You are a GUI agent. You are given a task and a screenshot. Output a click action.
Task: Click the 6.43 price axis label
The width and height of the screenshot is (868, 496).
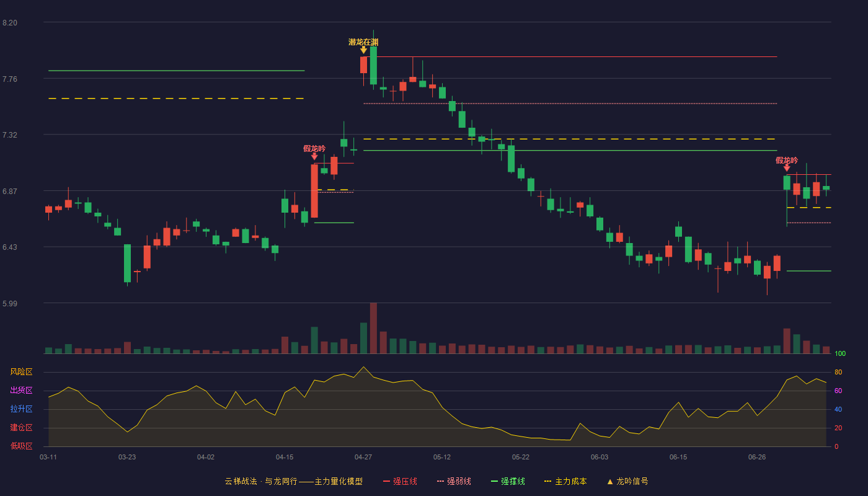[10, 247]
